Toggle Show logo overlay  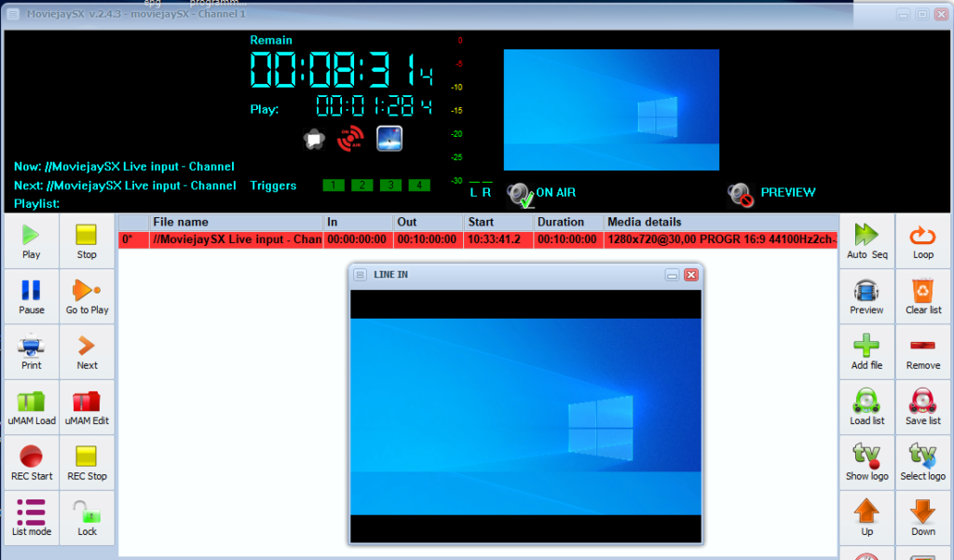click(867, 463)
